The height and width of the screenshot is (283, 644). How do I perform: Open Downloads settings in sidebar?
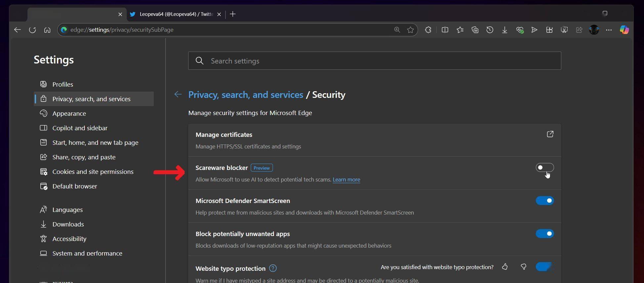coord(94,224)
